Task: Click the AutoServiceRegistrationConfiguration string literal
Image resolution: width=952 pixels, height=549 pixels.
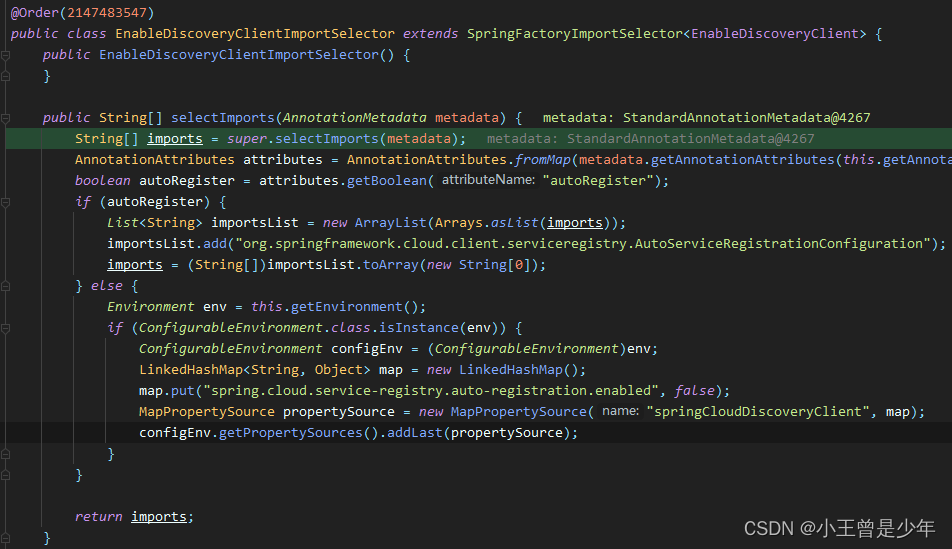Action: tap(583, 244)
